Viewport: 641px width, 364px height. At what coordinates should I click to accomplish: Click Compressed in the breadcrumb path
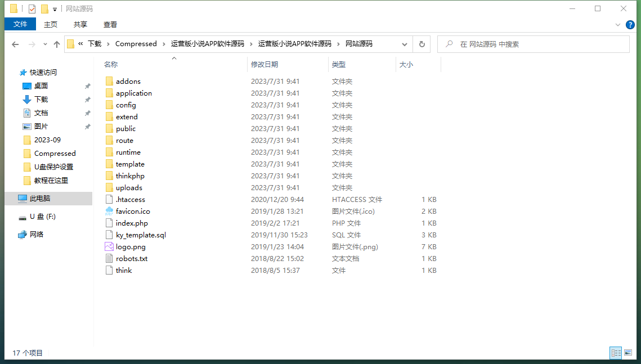coord(136,44)
